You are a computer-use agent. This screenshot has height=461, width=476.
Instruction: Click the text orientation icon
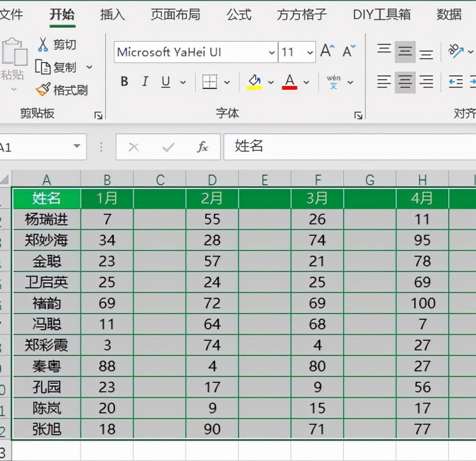[456, 51]
